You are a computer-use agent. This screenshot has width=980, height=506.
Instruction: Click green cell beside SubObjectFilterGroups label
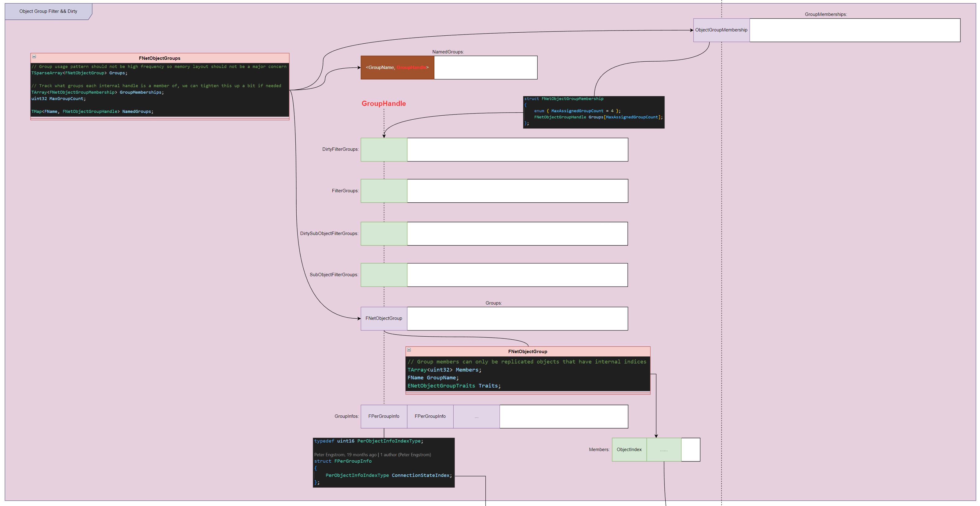tap(383, 275)
